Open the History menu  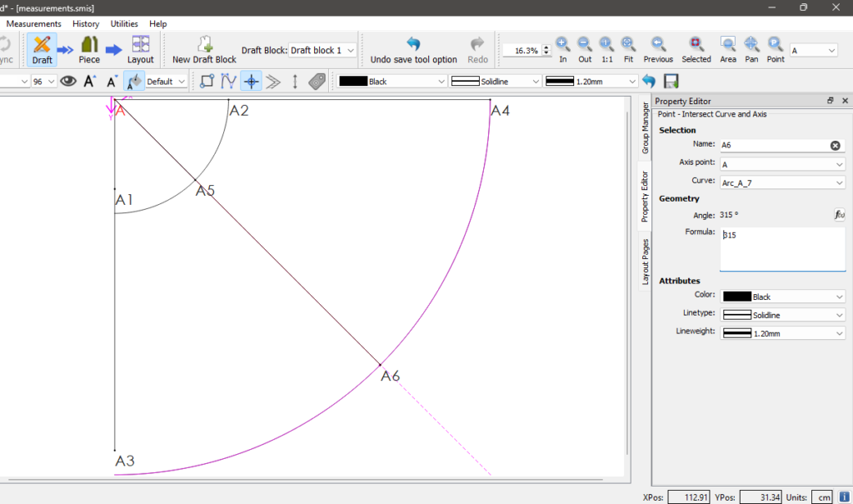(86, 24)
